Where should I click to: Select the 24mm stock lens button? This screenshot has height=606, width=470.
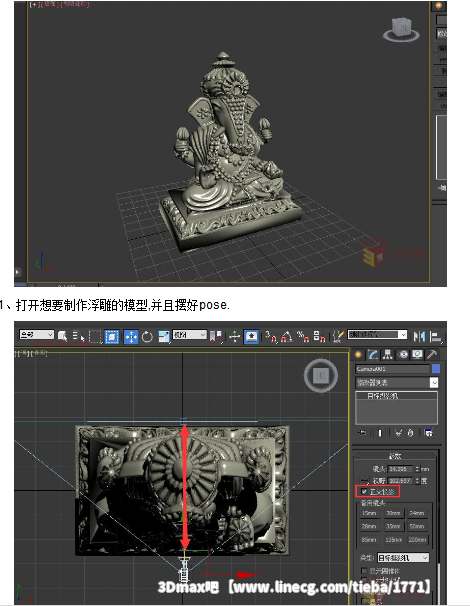417,513
